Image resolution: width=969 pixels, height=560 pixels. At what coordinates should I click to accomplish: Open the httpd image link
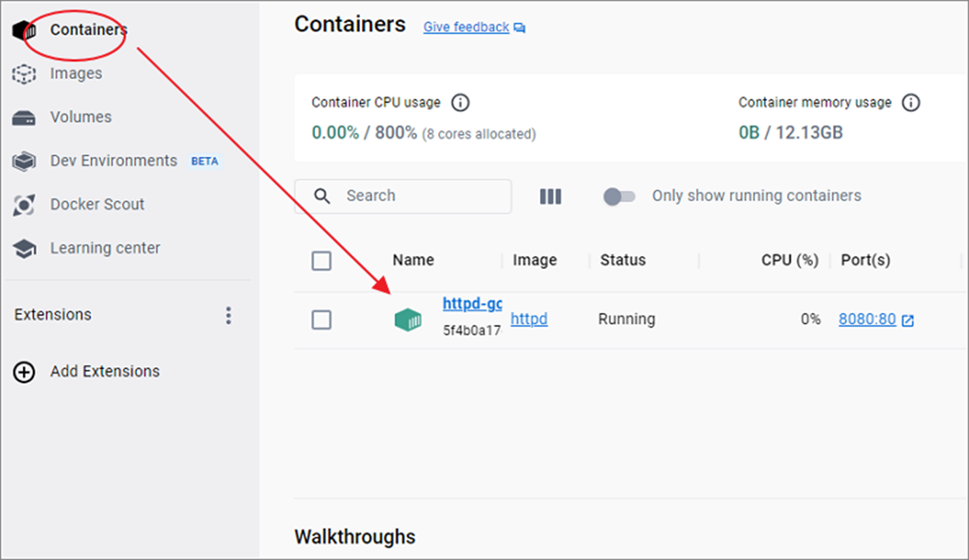coord(529,319)
